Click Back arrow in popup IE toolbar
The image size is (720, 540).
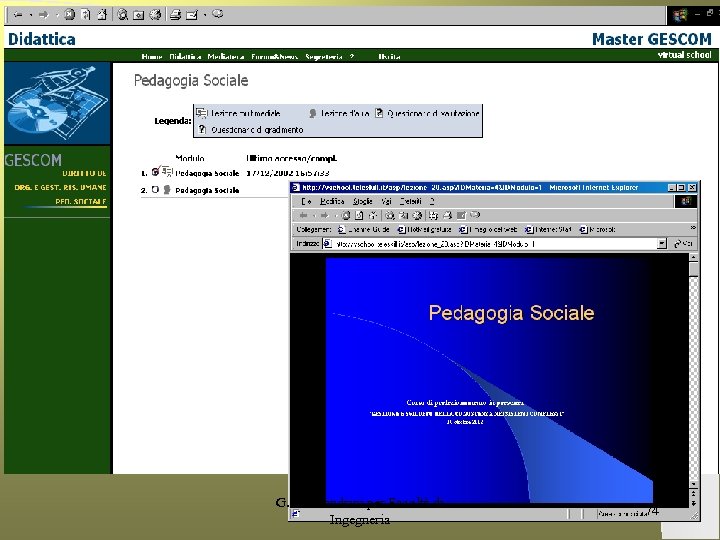click(303, 215)
